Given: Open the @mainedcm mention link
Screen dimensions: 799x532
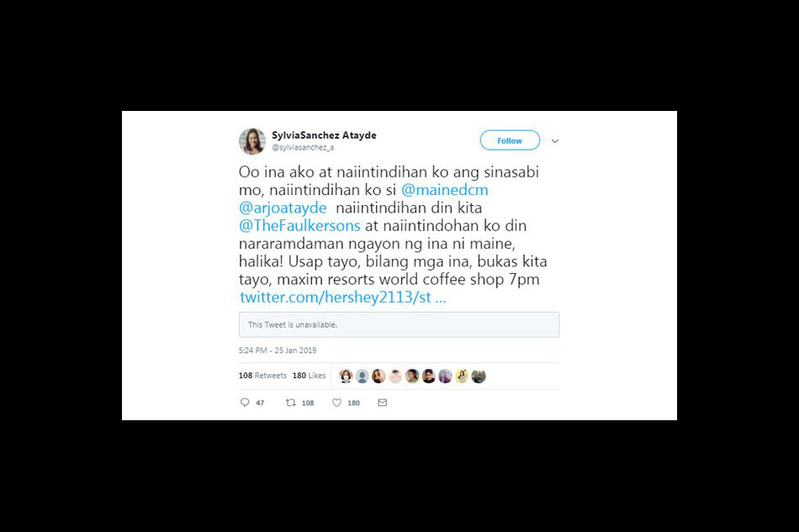Looking at the screenshot, I should (x=444, y=190).
